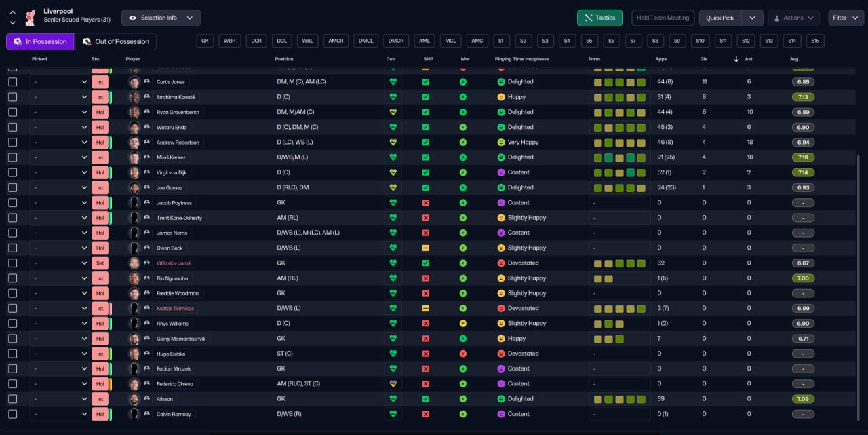868x435 pixels.
Task: Click Joe Gomez sharpness green check icon
Action: click(426, 187)
